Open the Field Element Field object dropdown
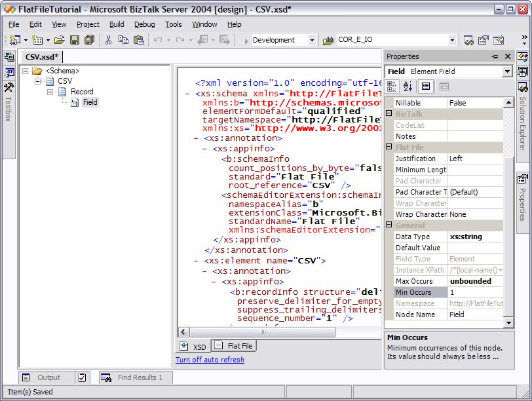 (x=507, y=71)
